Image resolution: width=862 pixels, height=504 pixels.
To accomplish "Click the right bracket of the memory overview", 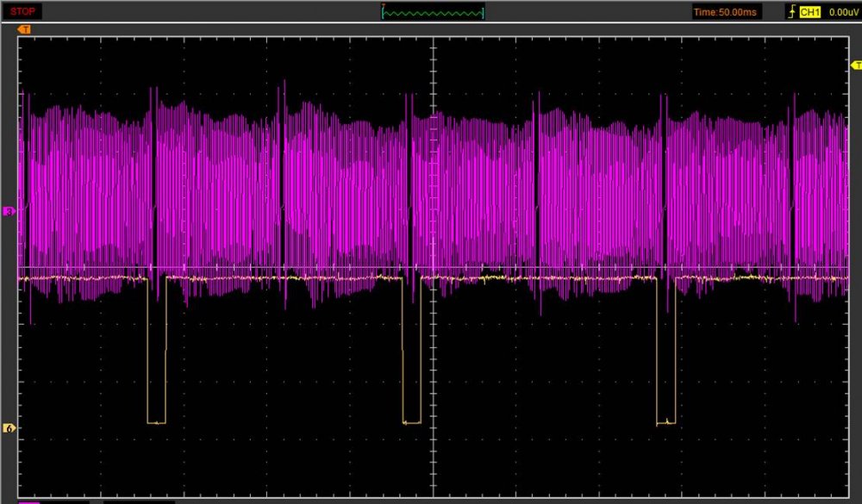I will point(484,12).
